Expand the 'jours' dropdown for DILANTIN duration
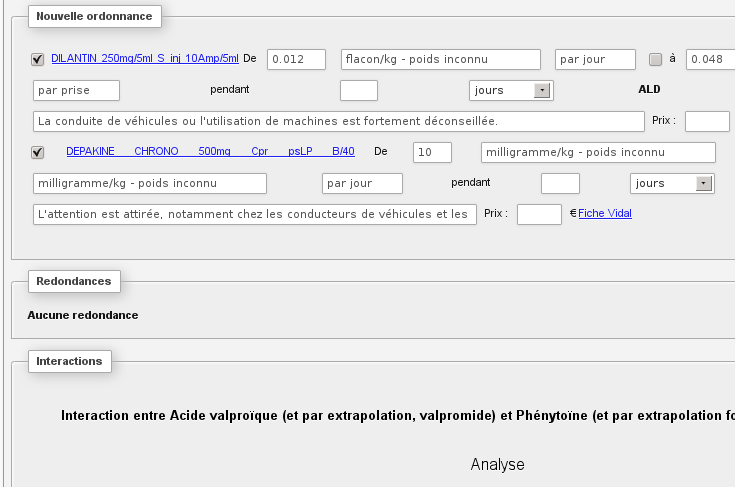Viewport: 735px width, 487px height. pyautogui.click(x=541, y=90)
